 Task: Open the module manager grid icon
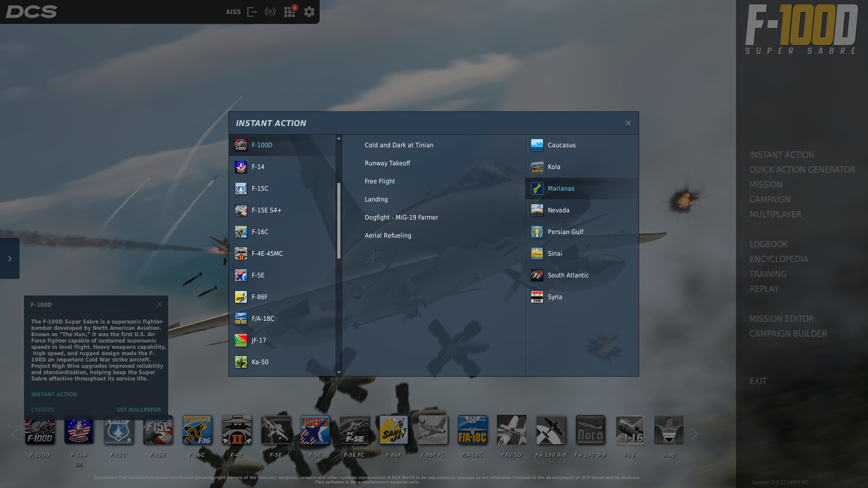[x=289, y=12]
